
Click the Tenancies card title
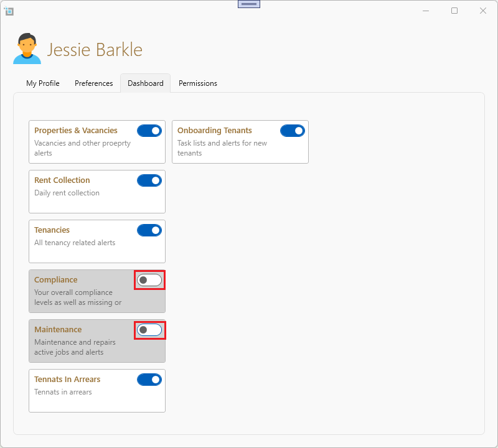(x=52, y=230)
